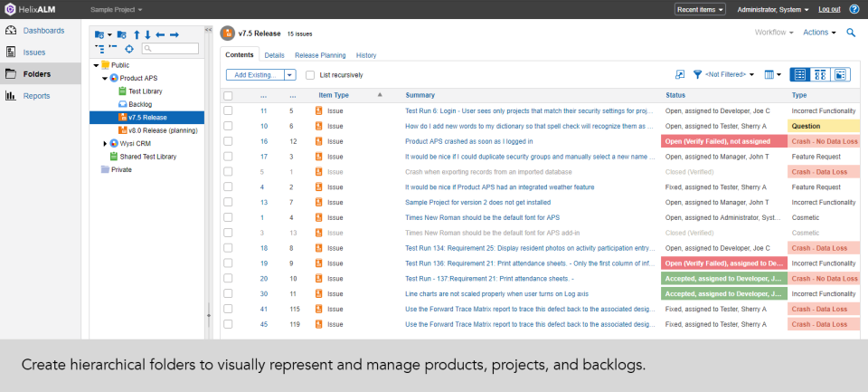
Task: Expand the Wysi CRM tree node
Action: point(105,143)
